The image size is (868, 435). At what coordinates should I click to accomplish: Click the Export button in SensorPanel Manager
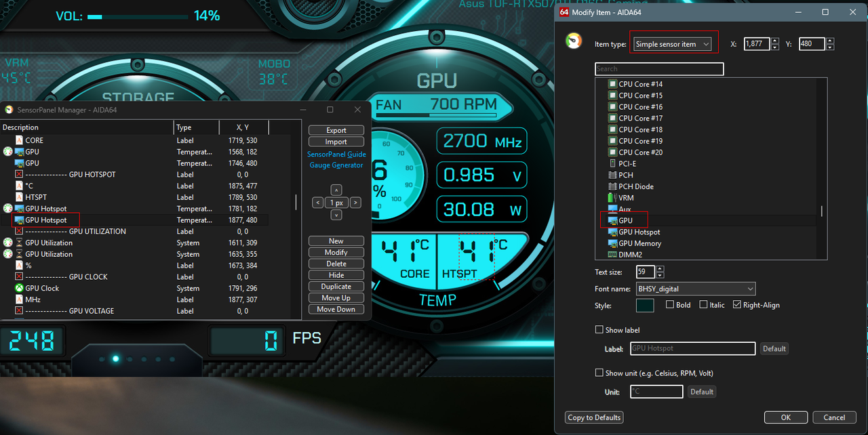point(336,130)
